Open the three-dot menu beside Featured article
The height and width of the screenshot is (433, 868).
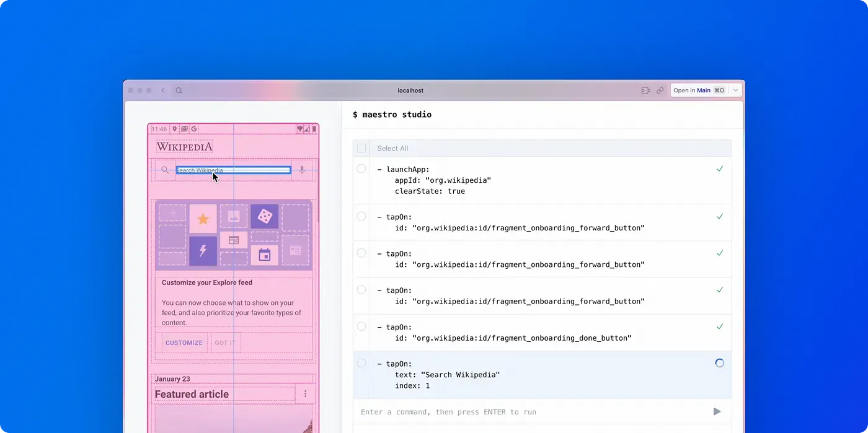pyautogui.click(x=305, y=394)
